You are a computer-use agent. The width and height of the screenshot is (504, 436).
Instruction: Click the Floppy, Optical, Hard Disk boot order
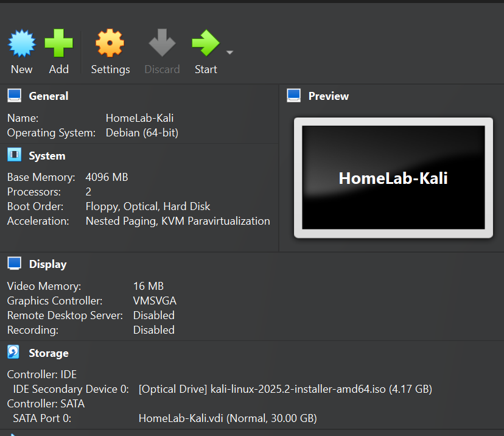(148, 206)
